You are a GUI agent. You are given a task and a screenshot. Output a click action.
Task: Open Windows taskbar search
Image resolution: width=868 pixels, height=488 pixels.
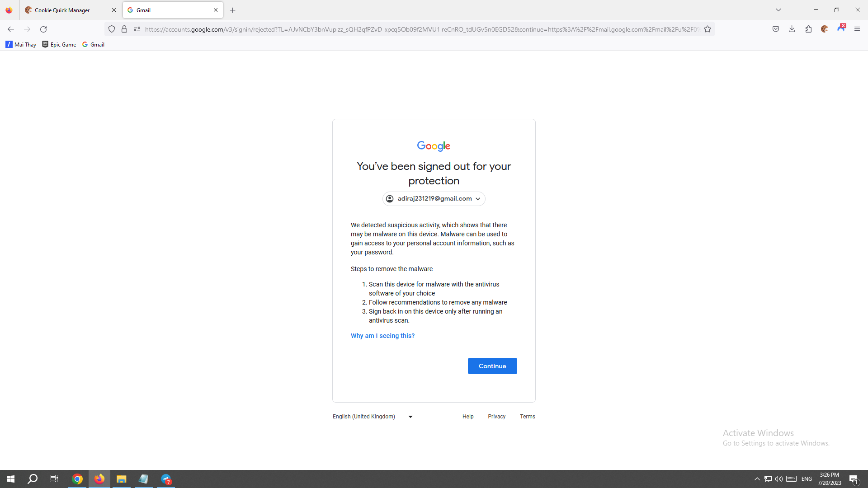point(33,479)
